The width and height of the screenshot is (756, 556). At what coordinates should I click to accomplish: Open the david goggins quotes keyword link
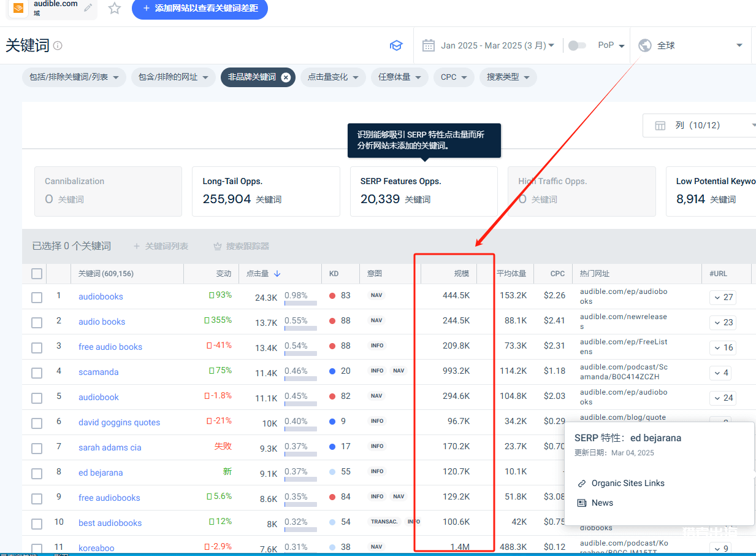(119, 422)
